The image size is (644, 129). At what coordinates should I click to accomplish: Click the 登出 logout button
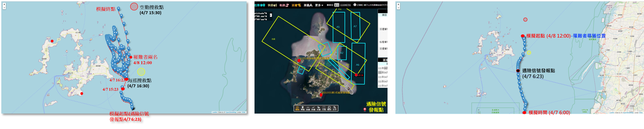tap(336, 5)
